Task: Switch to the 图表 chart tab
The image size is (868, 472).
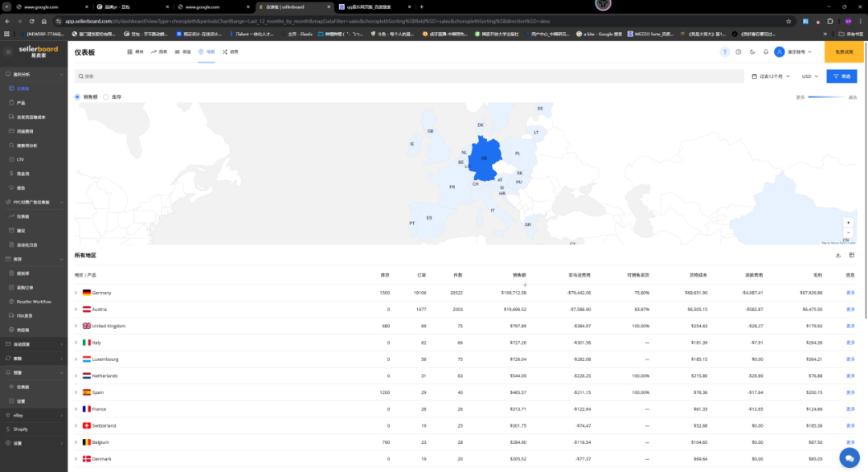Action: (x=159, y=52)
